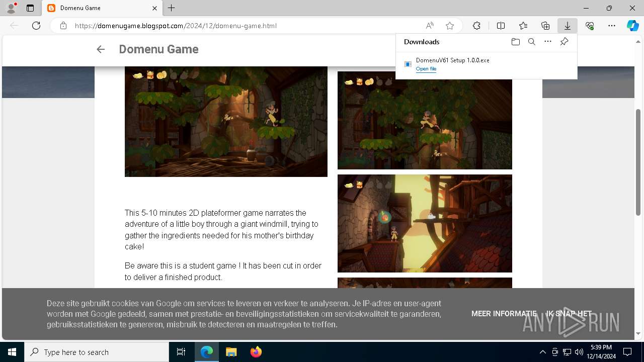Screen dimensions: 644x362
Task: Click the Domenu Game blog title
Action: point(158,49)
